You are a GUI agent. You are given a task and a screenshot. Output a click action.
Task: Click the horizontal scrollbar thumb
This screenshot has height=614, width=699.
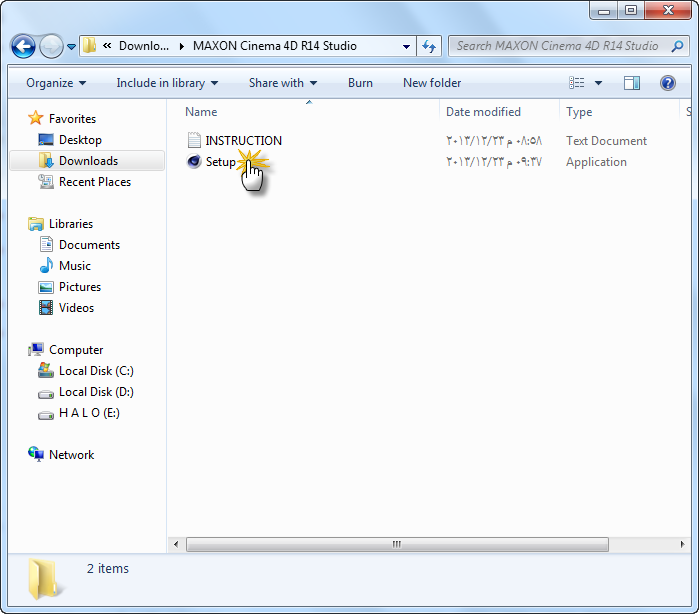point(396,544)
